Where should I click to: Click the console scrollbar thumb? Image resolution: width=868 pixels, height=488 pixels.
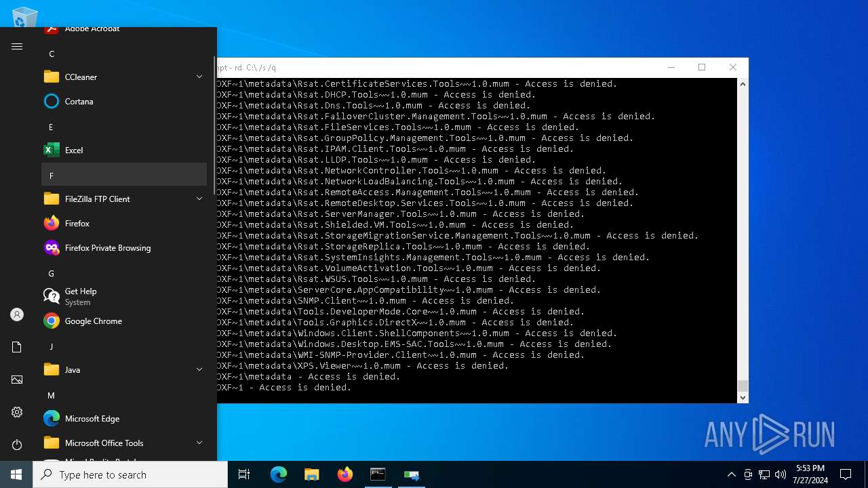pyautogui.click(x=743, y=386)
